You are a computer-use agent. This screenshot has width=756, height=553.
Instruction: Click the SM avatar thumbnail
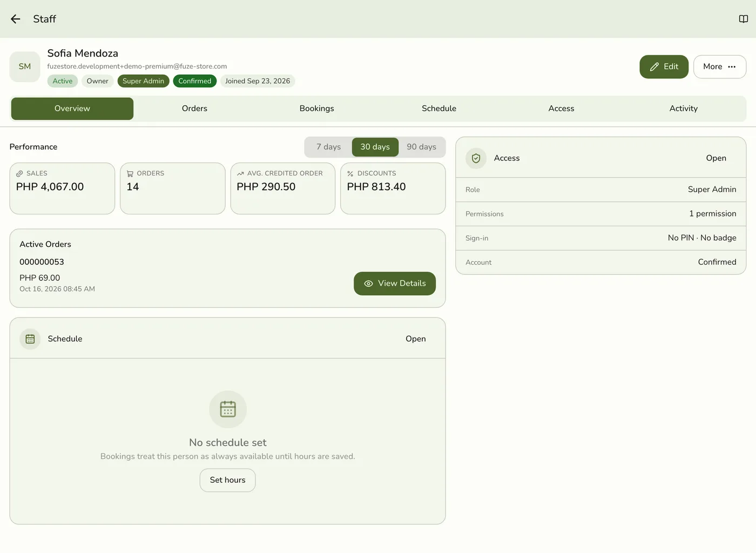[x=25, y=66]
